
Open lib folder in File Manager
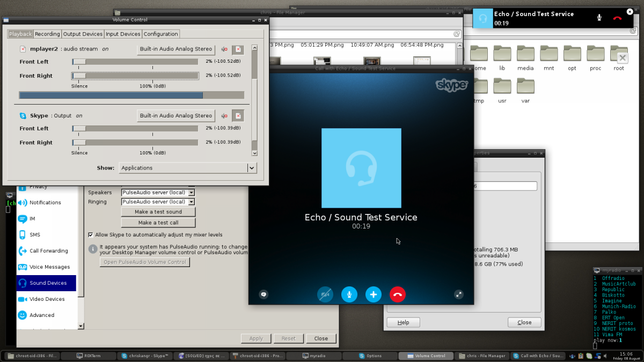(502, 57)
